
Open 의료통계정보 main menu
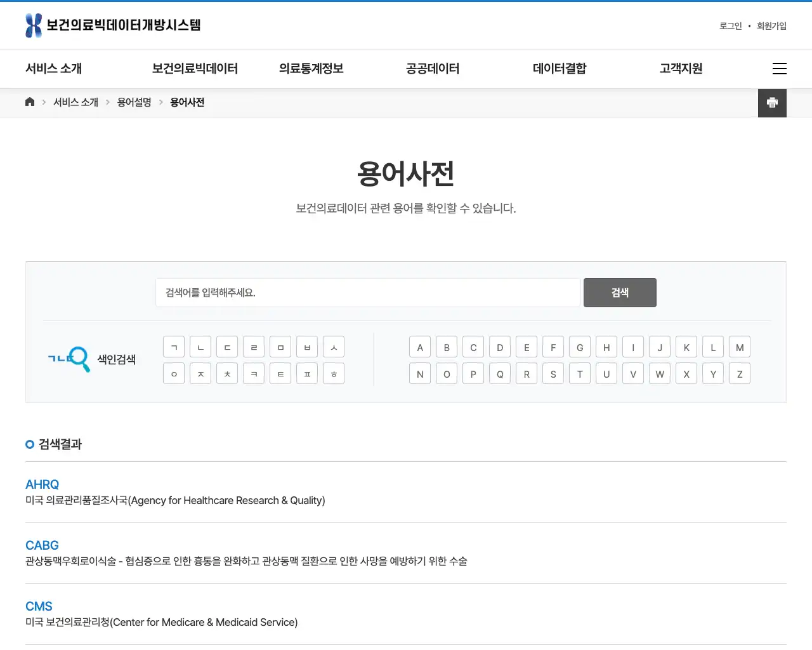(311, 69)
